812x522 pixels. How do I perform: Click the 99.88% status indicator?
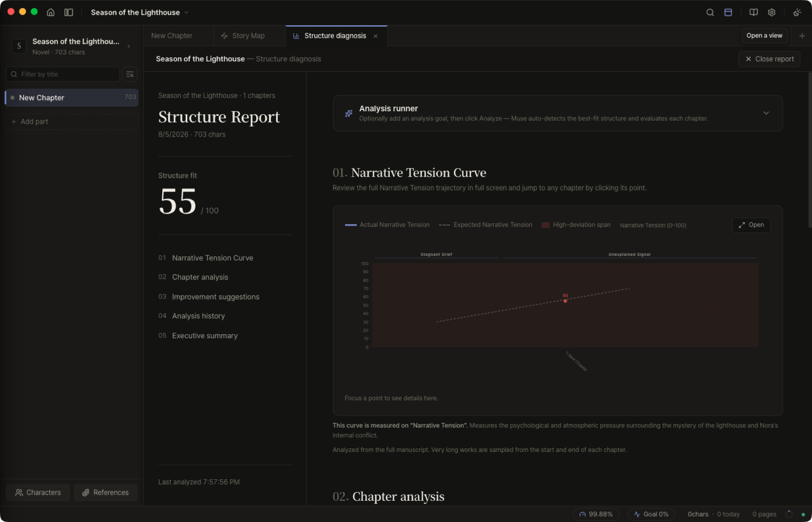pyautogui.click(x=596, y=514)
